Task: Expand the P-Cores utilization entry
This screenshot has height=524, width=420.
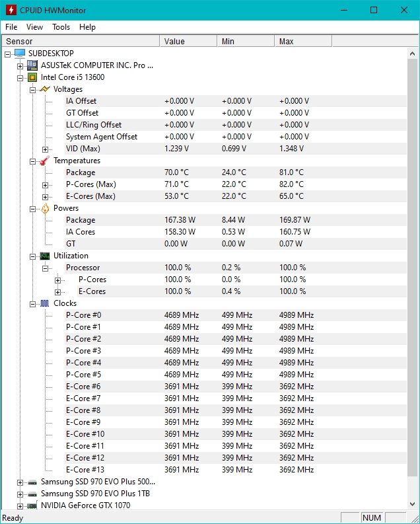Action: coord(57,280)
